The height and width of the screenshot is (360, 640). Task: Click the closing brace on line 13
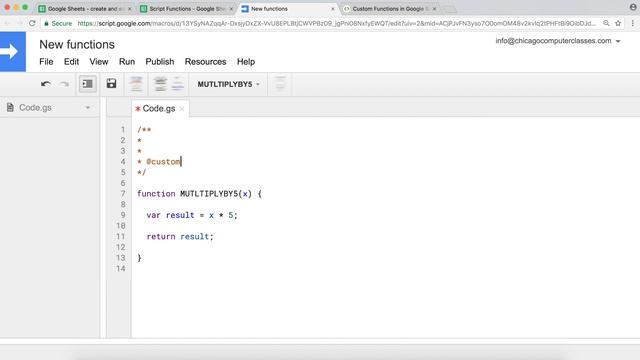pos(139,258)
